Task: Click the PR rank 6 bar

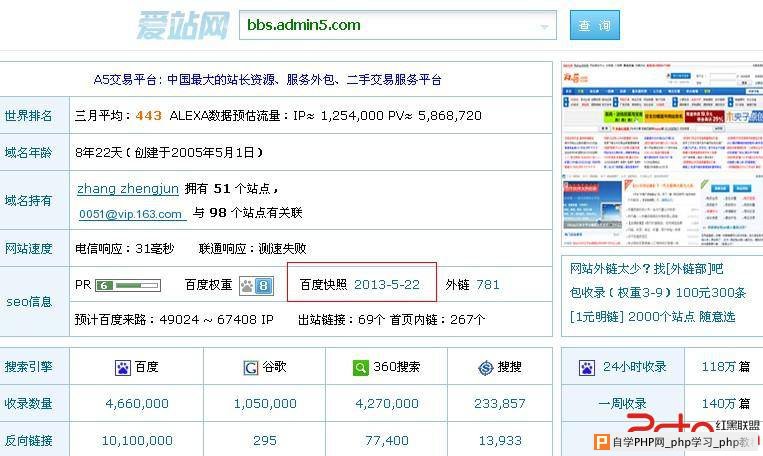Action: 127,285
